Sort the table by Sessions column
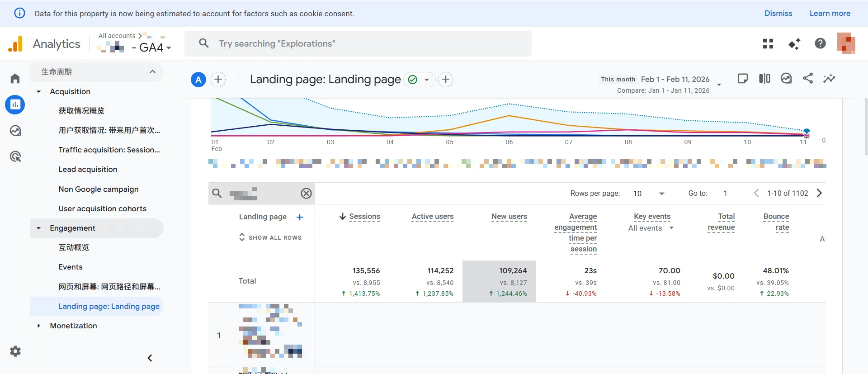The image size is (868, 374). click(x=364, y=217)
